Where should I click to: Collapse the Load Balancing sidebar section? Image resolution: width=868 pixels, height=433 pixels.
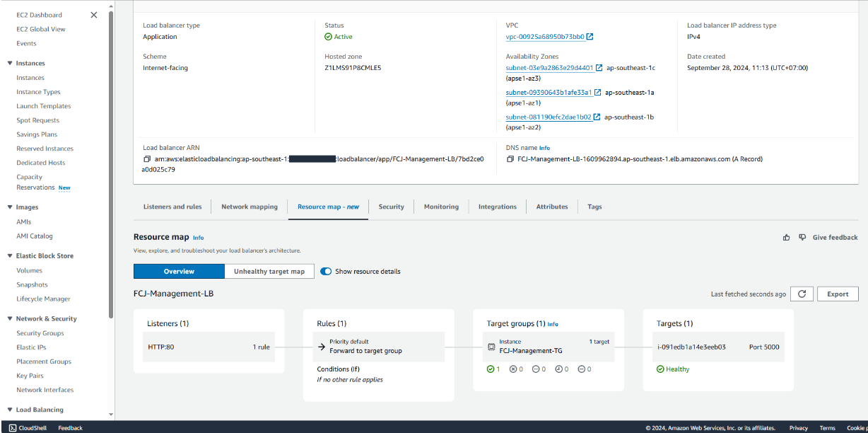[x=10, y=410]
